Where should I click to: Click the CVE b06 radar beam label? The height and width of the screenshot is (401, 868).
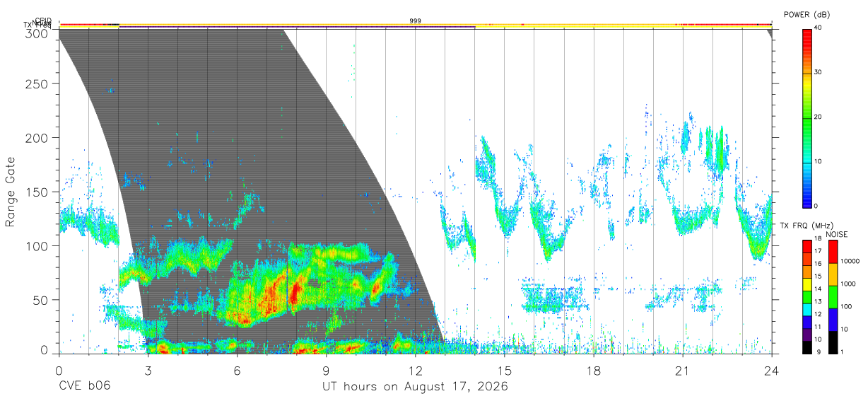pyautogui.click(x=84, y=387)
